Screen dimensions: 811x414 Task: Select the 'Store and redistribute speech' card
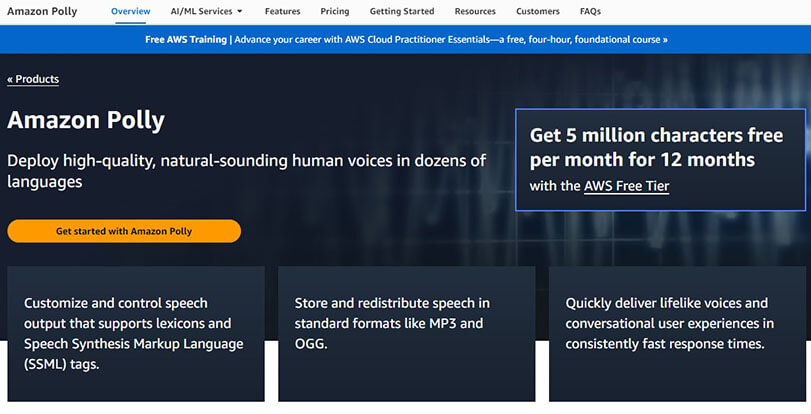(407, 334)
